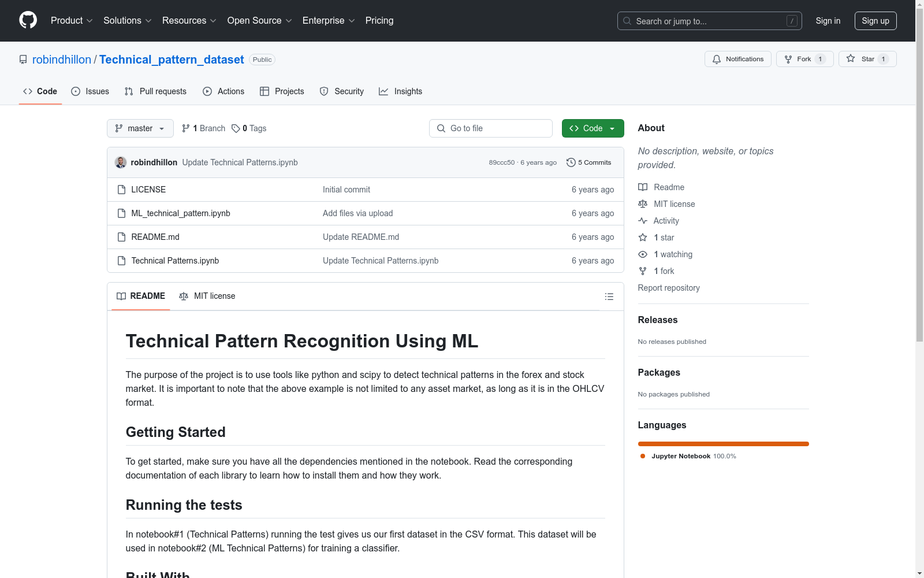Click the magnifier icon in Go to file
924x578 pixels.
click(x=441, y=128)
